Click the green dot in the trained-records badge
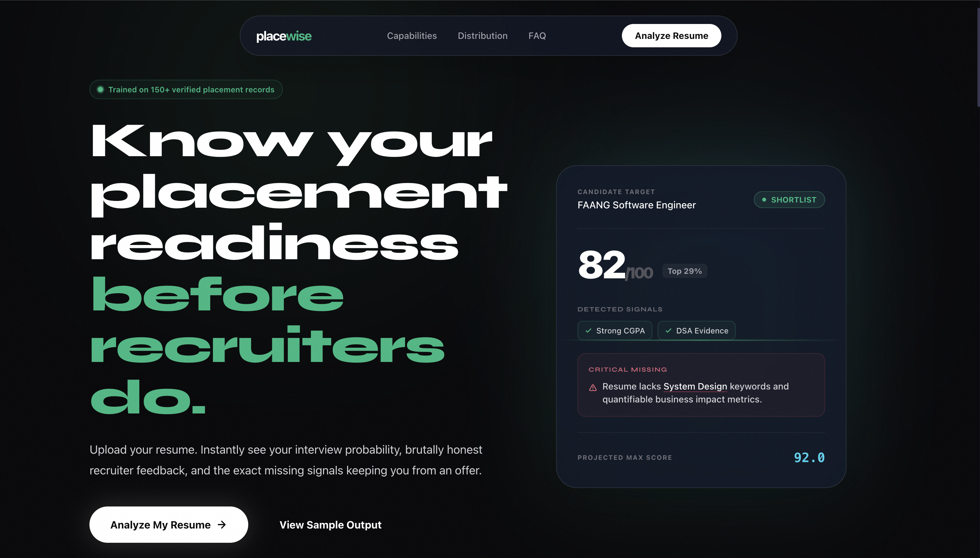 (x=100, y=89)
